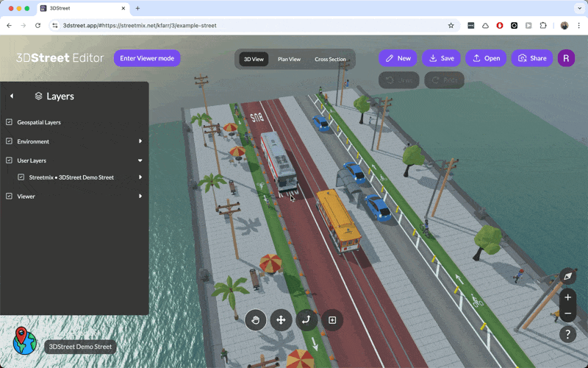588x368 pixels.
Task: Click the compass orientation button
Action: 567,277
